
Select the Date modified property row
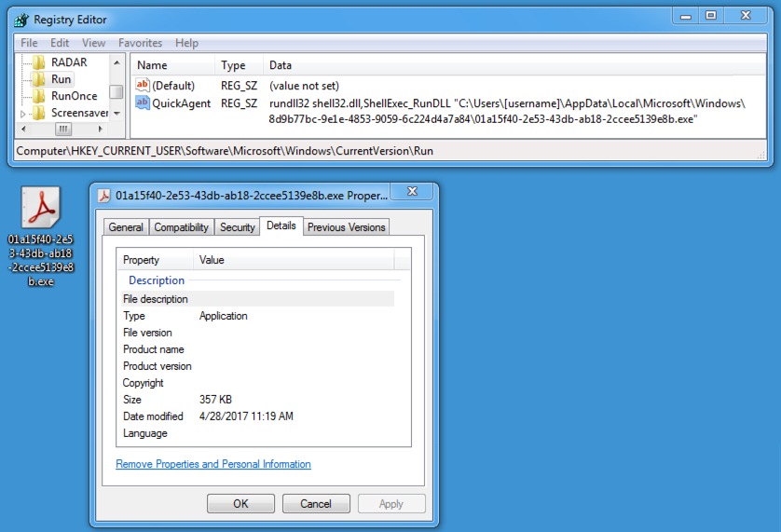pos(257,416)
